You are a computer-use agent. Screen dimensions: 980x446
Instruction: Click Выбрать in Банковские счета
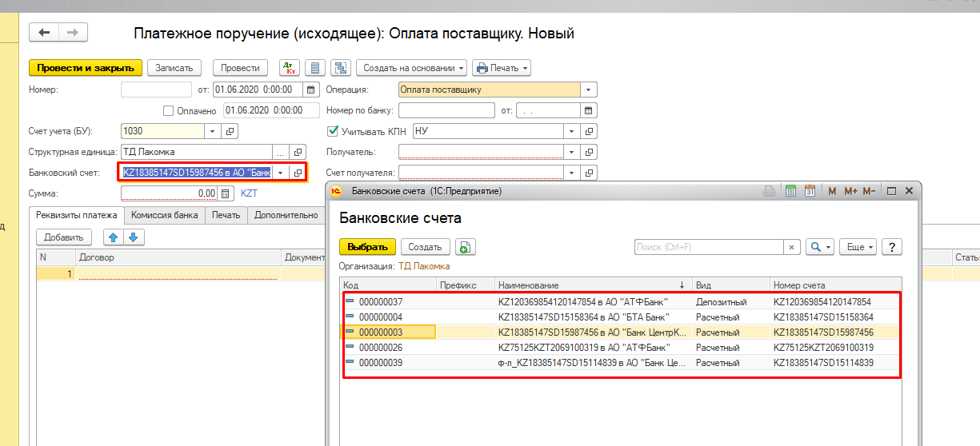(x=367, y=247)
